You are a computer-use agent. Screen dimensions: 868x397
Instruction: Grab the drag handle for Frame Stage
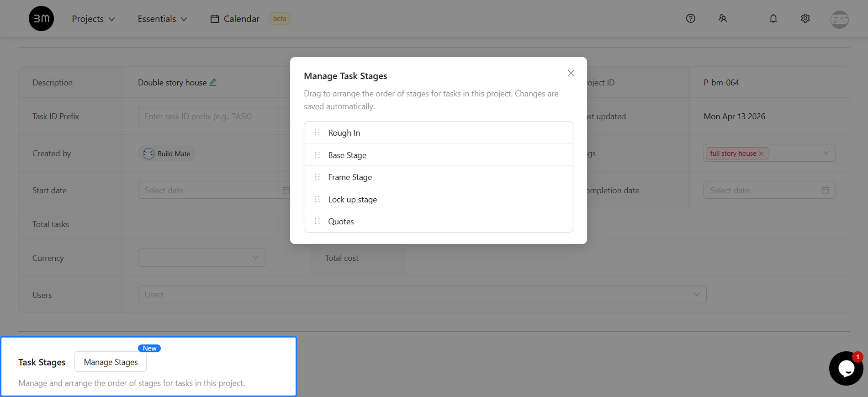(x=318, y=177)
